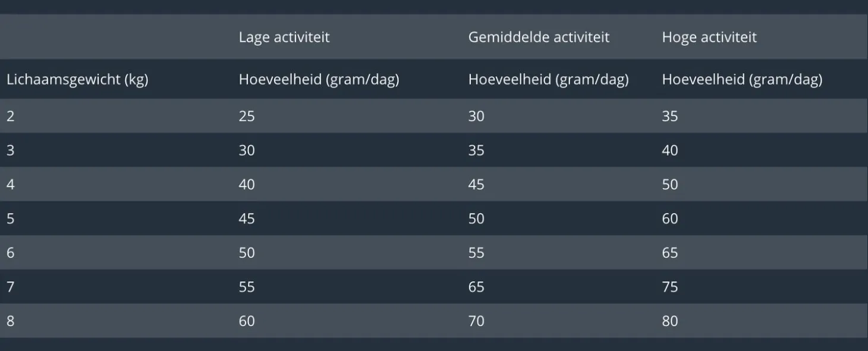Viewport: 868px width, 351px height.
Task: Click the value 25 for low activity
Action: pos(247,116)
